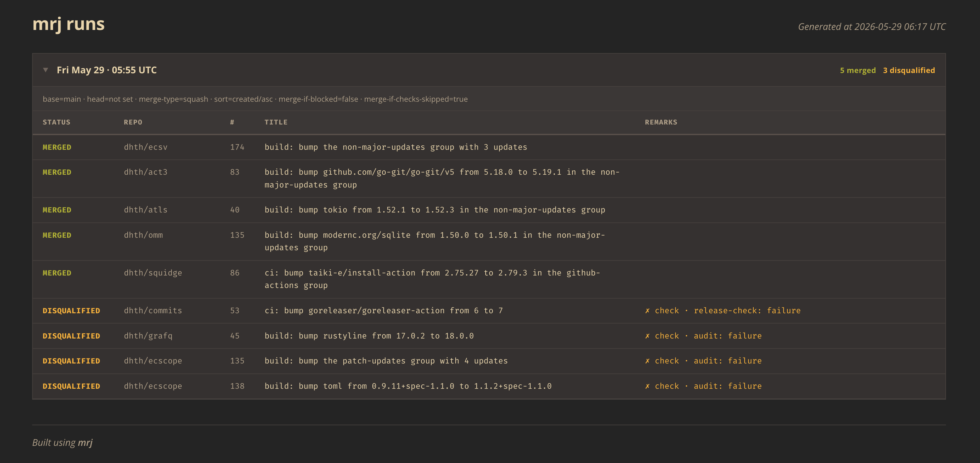Click the run config line starting 'base=main'
The height and width of the screenshot is (463, 980).
pyautogui.click(x=255, y=99)
